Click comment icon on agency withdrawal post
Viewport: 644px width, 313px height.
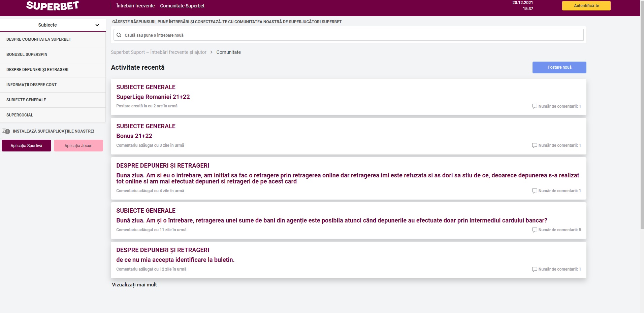click(535, 230)
